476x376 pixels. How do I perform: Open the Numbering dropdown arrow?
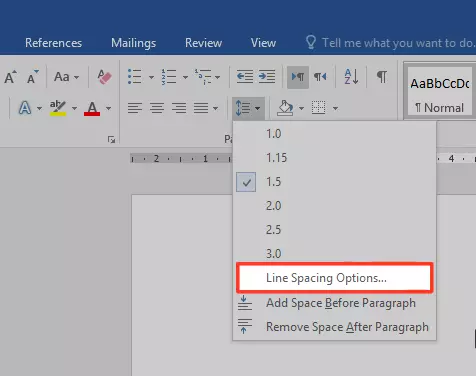point(185,77)
